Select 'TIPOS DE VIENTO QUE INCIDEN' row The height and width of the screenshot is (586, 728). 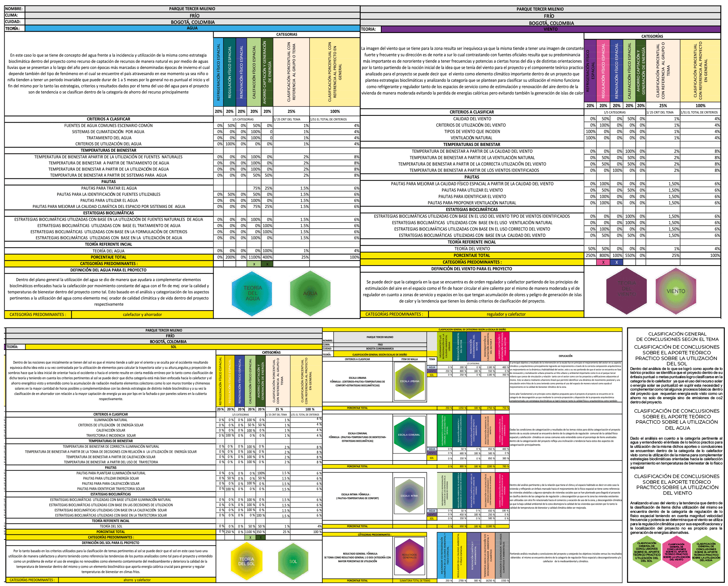(x=472, y=131)
